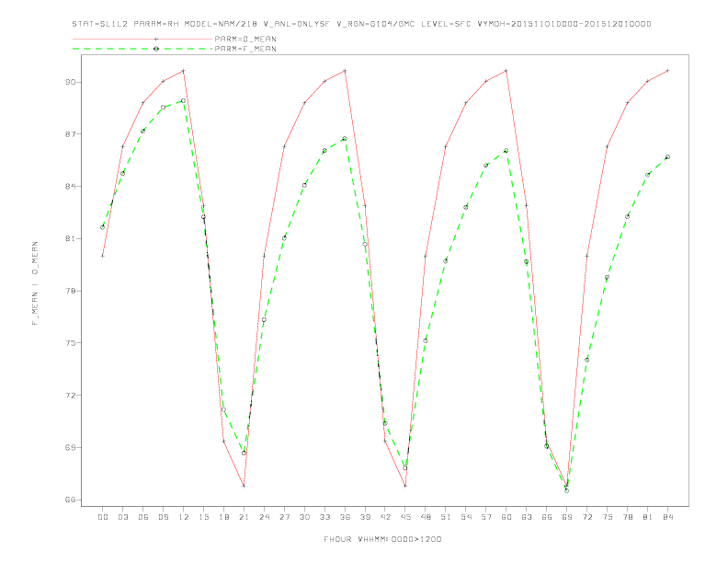Screen dimensions: 728x563
Task: Click the x-axis tick label 78
Action: coord(628,517)
